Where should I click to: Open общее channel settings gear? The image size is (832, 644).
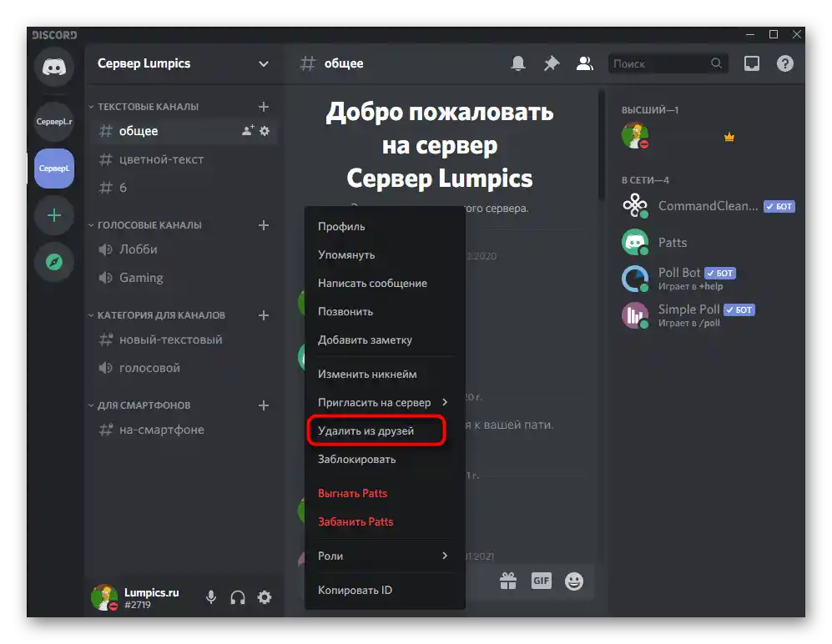pos(265,130)
